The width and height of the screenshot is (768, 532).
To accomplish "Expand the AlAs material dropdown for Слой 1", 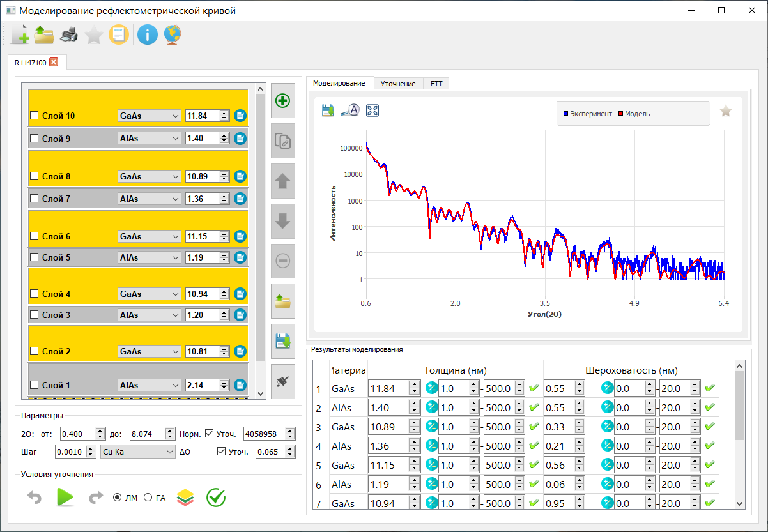I will (150, 385).
